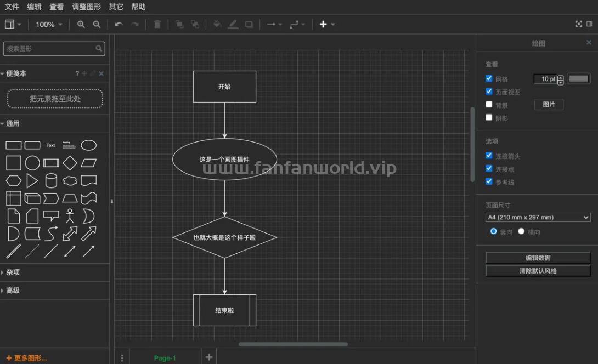Enable the 阴影 shadow checkbox
The image size is (598, 364).
(489, 117)
